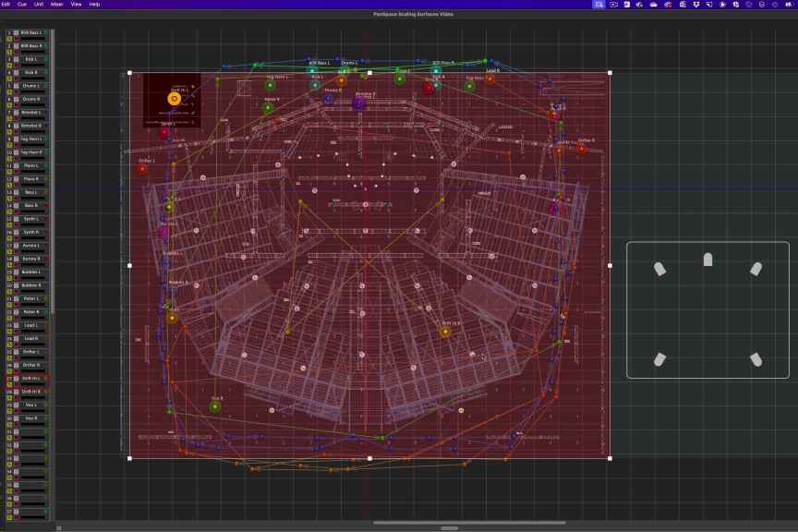Click the top-left selection handle of floor plan
This screenshot has height=532, width=798.
point(130,73)
